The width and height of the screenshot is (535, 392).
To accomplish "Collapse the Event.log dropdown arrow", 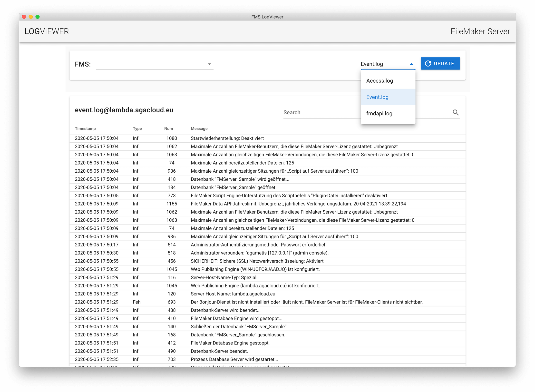I will pos(411,64).
